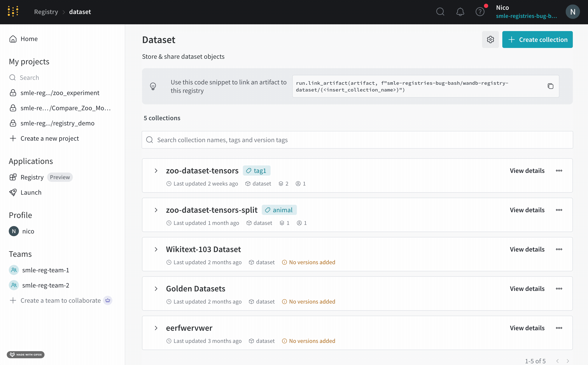Click the lock icon next to zoo_experiment
Viewport: 588px width, 365px height.
tap(13, 93)
